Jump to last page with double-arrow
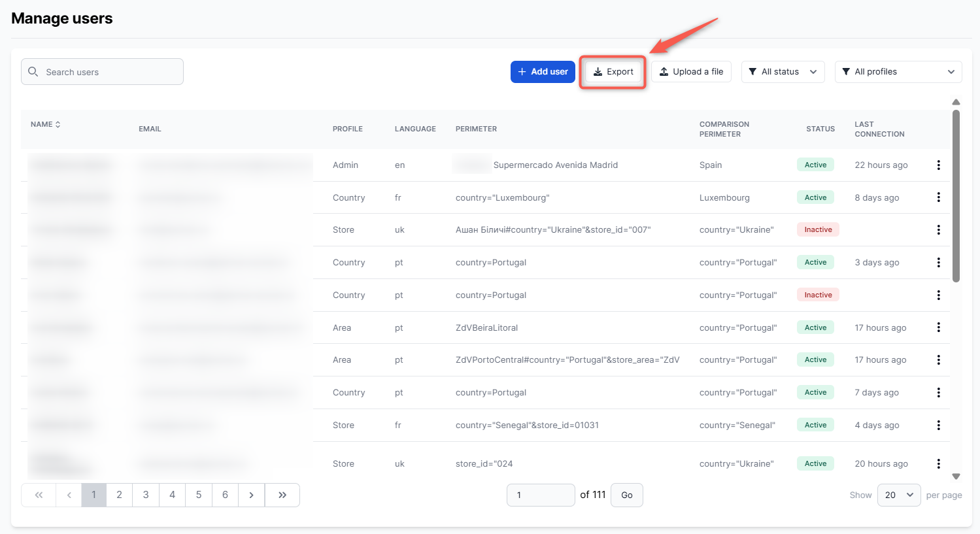 282,495
